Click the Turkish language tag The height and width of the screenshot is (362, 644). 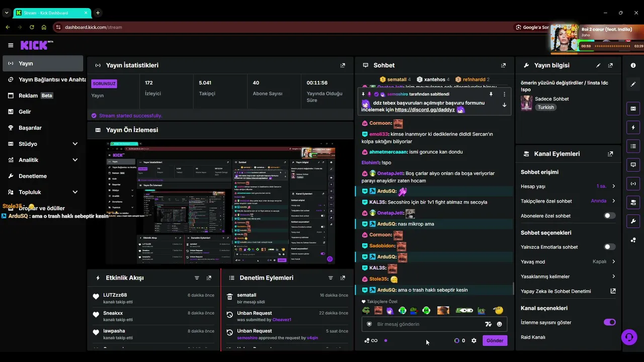pyautogui.click(x=545, y=107)
